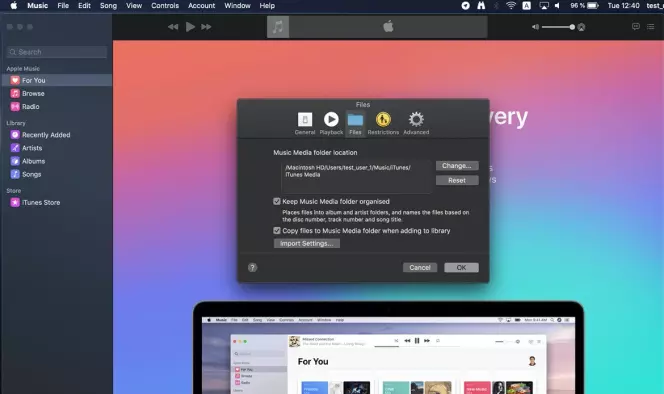Adjust the volume slider

point(558,27)
